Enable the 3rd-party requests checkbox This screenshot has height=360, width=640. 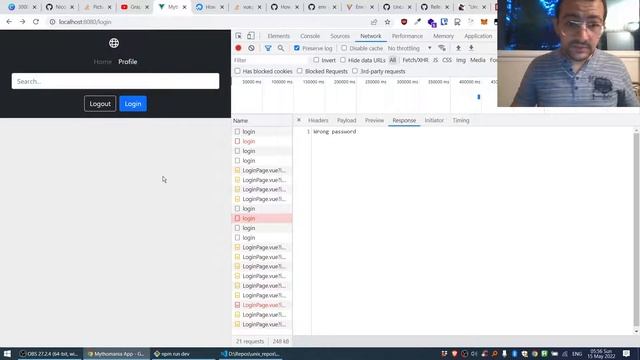coord(355,71)
